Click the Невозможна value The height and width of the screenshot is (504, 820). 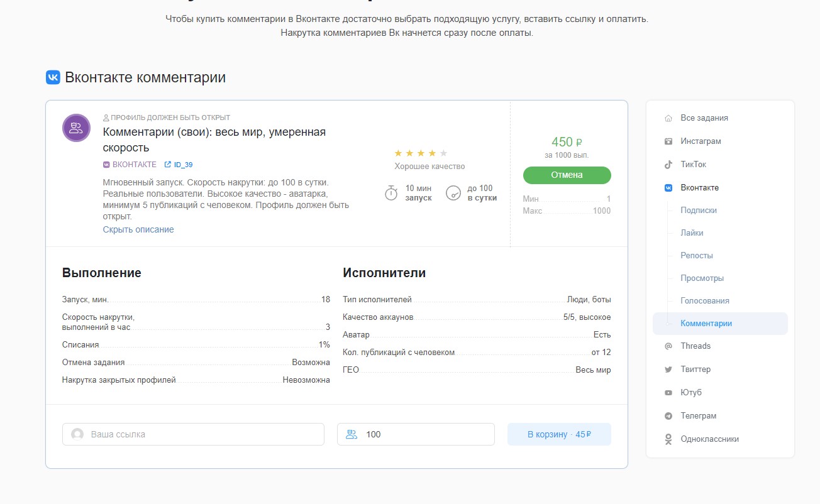point(306,380)
